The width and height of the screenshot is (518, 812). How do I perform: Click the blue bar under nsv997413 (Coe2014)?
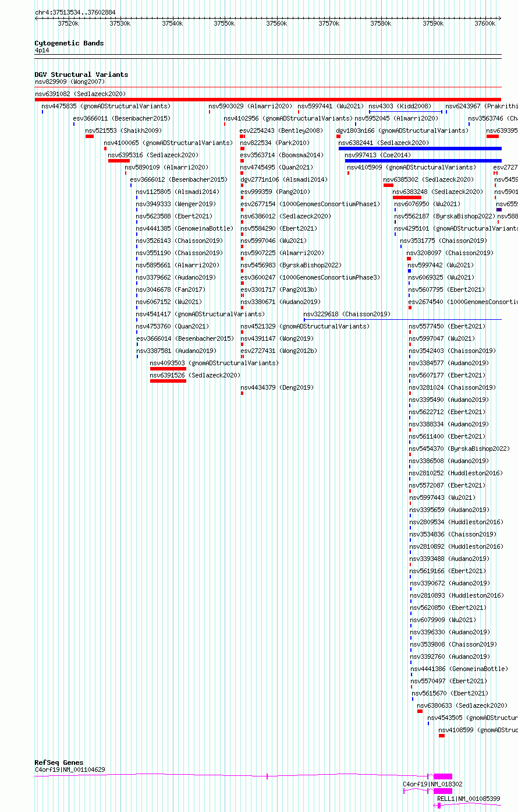pos(423,161)
